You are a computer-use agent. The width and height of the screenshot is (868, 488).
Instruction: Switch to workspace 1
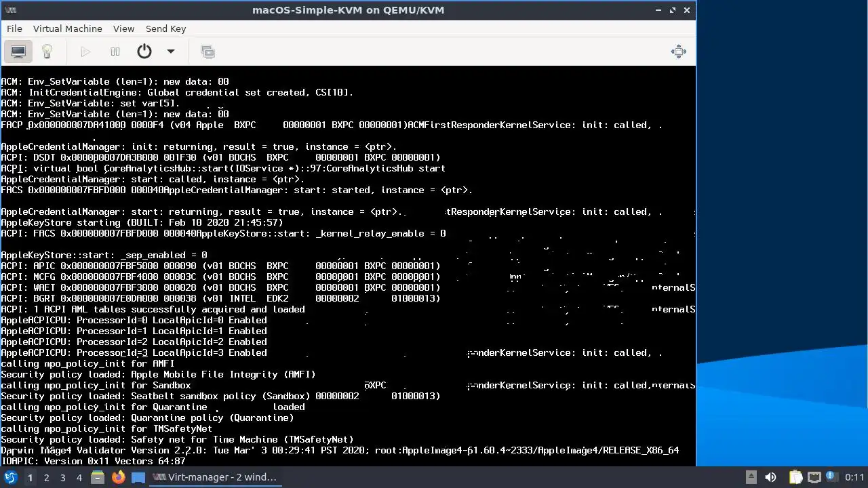(30, 477)
